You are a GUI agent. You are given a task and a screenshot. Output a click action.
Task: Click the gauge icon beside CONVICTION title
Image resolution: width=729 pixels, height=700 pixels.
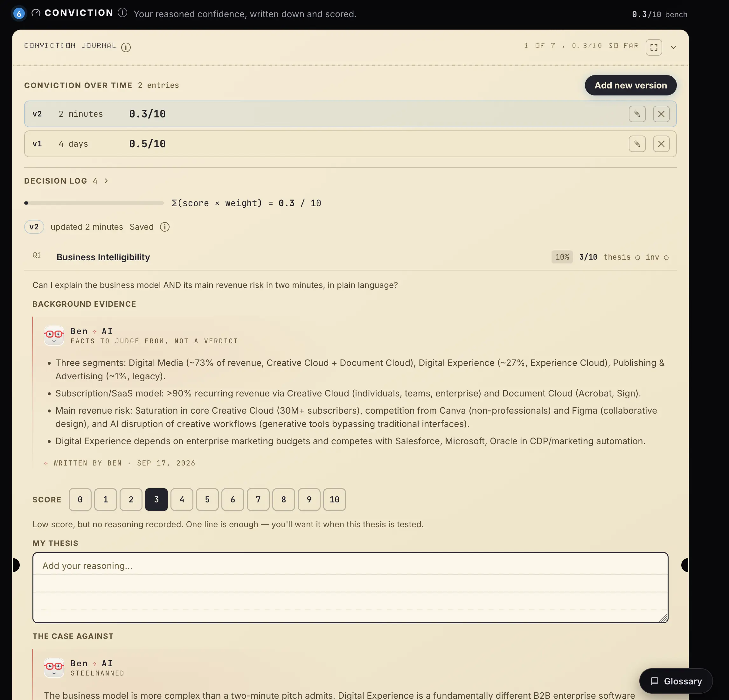(x=36, y=13)
